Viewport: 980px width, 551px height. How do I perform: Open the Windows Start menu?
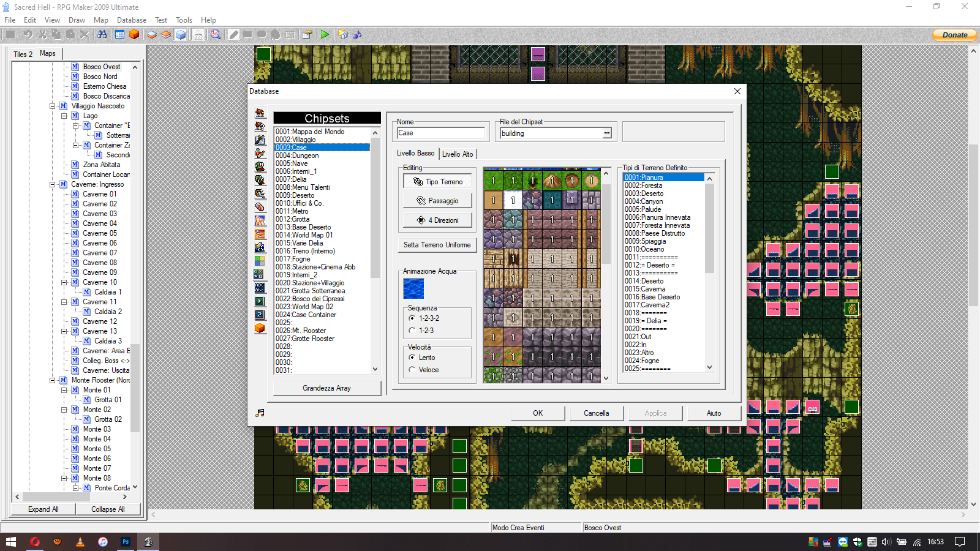(x=11, y=542)
